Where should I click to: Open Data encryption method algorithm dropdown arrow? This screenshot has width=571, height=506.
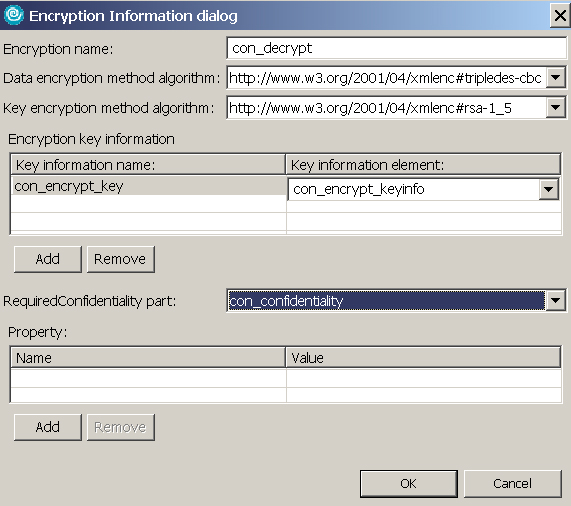555,77
